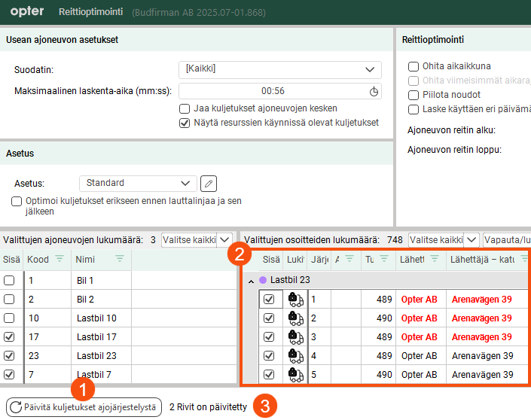Screen dimensions: 531x420
Task: Click the locked truck icon in row 1
Action: (295, 300)
